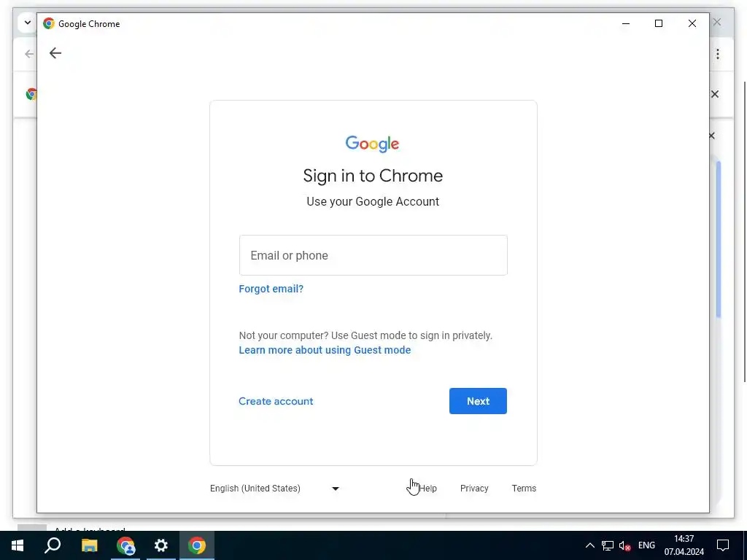
Task: Focus the Email or phone field
Action: coord(373,255)
